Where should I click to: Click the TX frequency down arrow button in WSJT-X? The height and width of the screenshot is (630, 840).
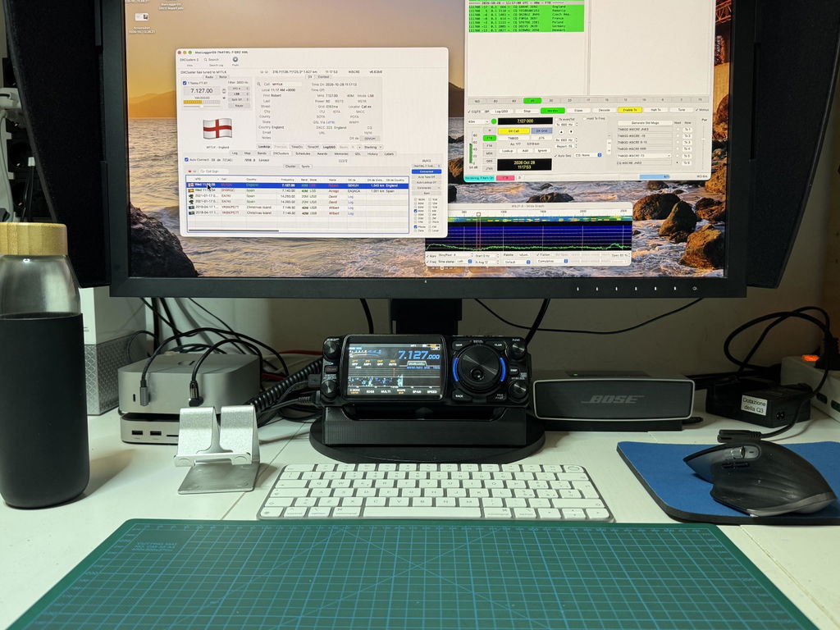pyautogui.click(x=571, y=131)
